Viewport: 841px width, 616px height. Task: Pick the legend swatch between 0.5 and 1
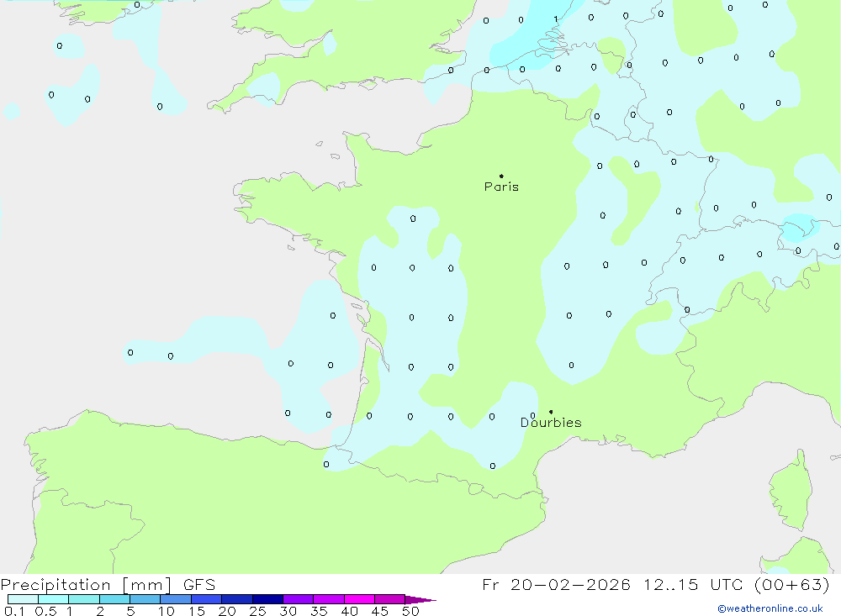click(x=54, y=599)
